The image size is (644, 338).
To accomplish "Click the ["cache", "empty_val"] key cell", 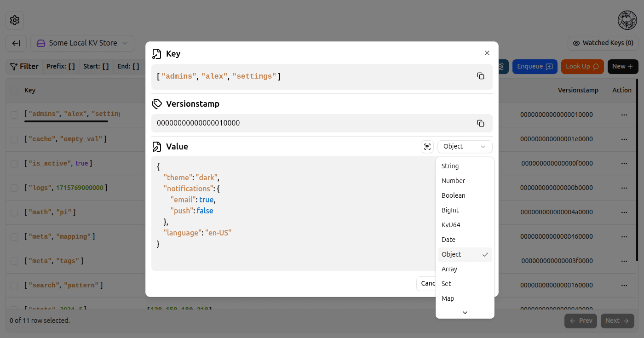I will point(65,139).
